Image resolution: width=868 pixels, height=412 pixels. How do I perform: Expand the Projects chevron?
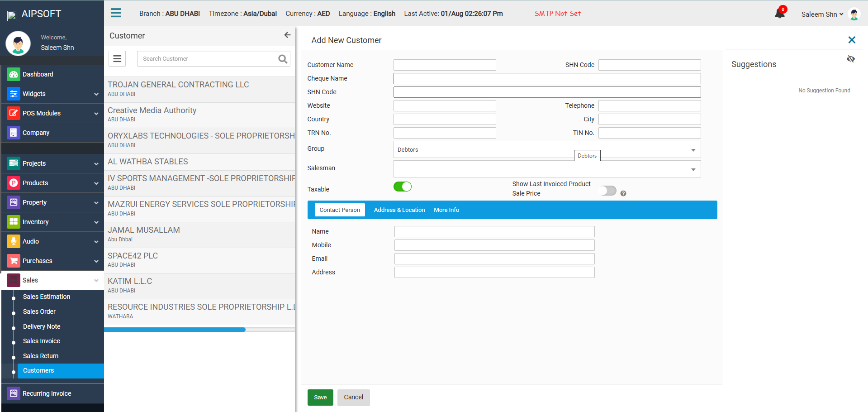tap(96, 164)
